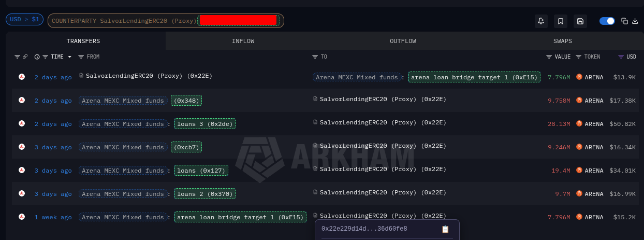644x240 pixels.
Task: Open the 'loans 2 (0x370)' label
Action: click(x=204, y=194)
